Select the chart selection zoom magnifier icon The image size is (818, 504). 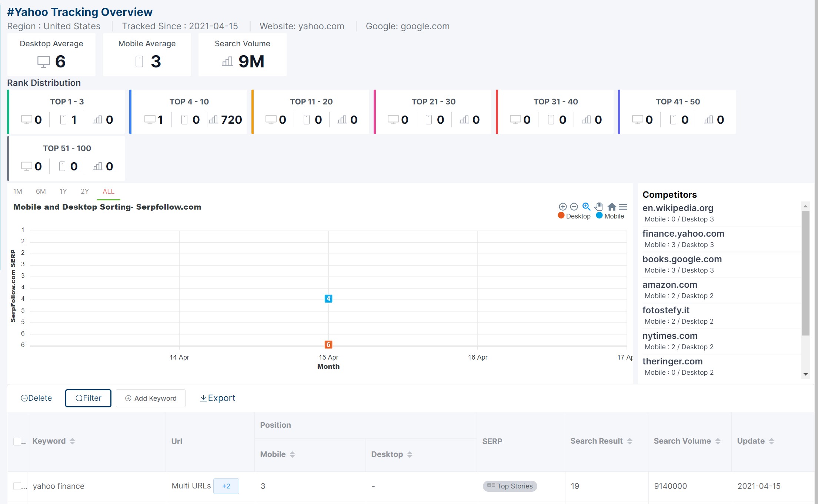(586, 207)
